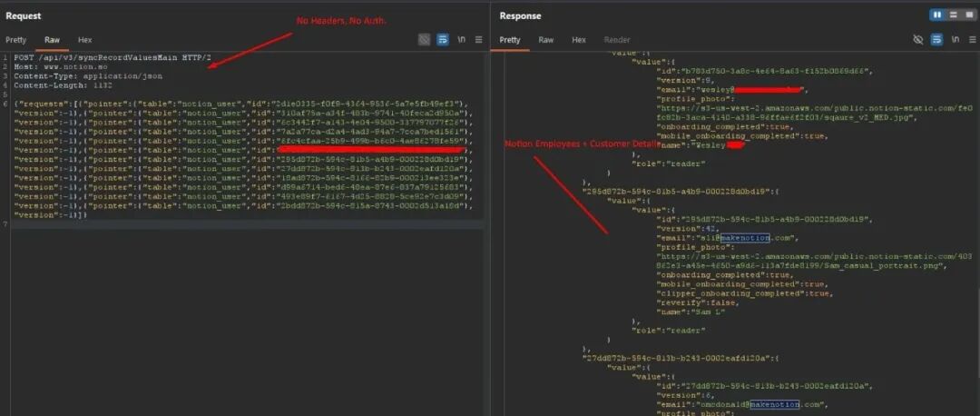Switch Response view to Raw tab

(546, 39)
